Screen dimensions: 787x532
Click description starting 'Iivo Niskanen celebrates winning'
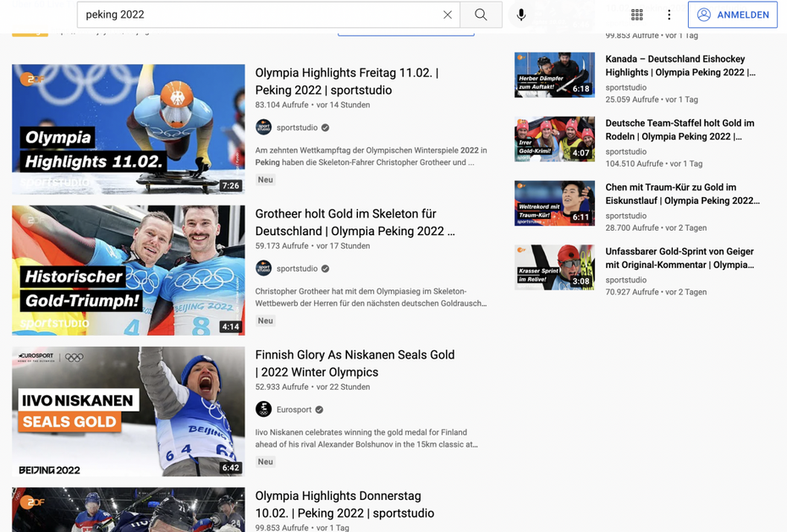366,438
